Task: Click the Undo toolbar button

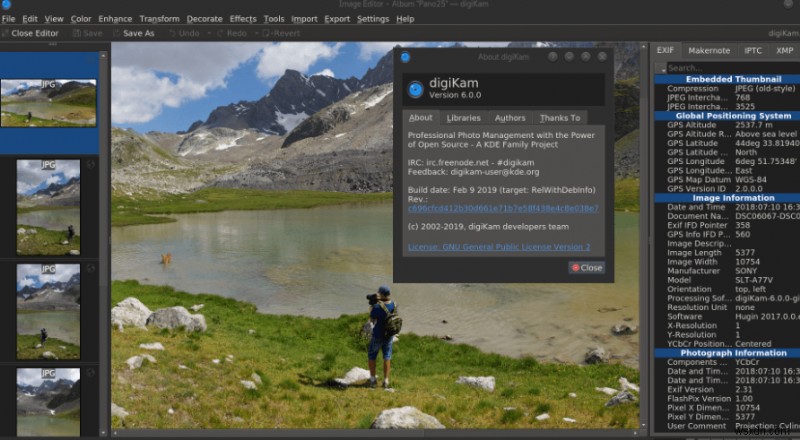Action: click(x=184, y=33)
